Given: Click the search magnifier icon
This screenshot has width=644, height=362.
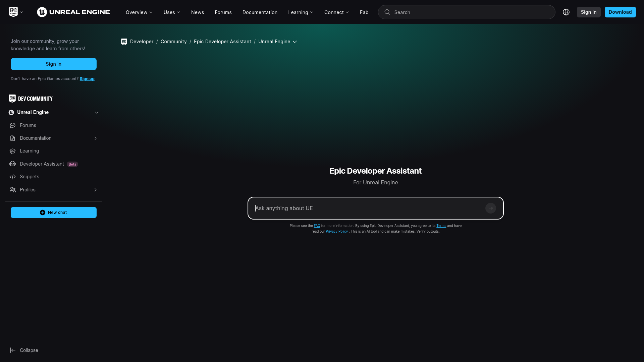Looking at the screenshot, I should (x=387, y=12).
